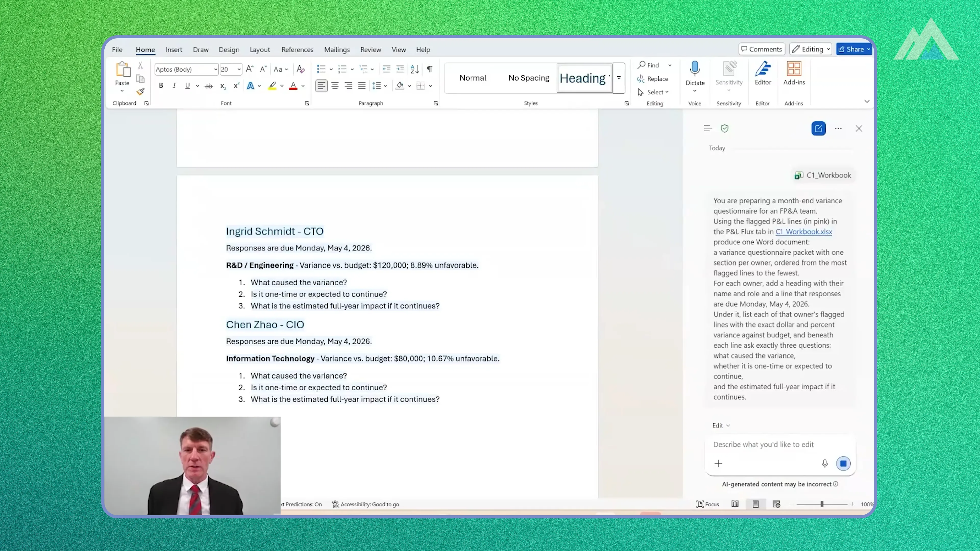Select the Format Painter brush
This screenshot has height=551, width=980.
click(140, 92)
